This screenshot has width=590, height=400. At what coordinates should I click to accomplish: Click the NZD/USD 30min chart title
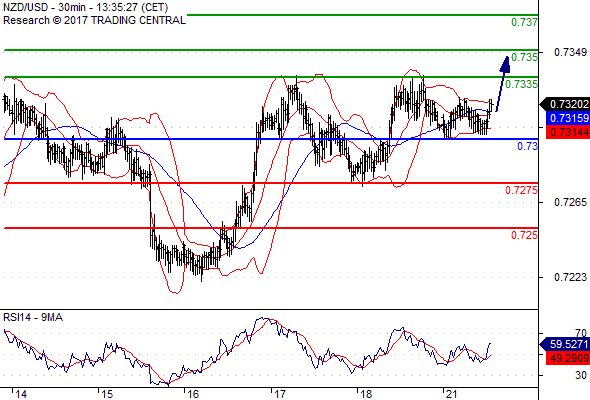[x=85, y=7]
